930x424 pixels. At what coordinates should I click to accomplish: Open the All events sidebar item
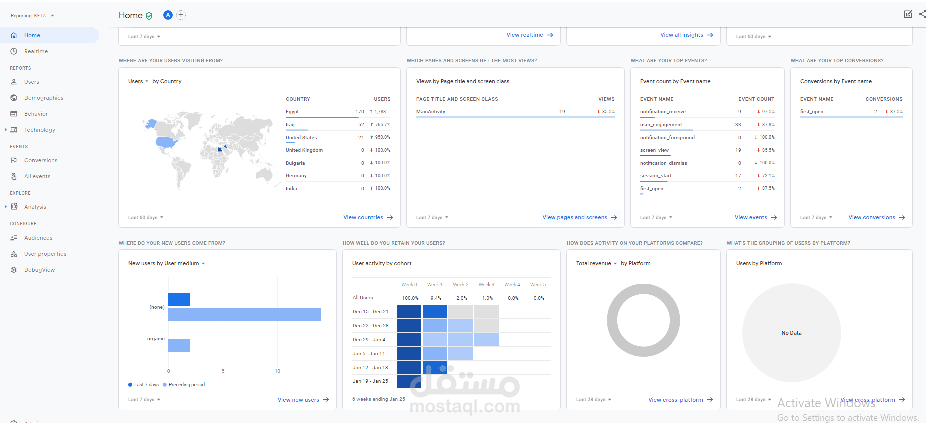[37, 176]
